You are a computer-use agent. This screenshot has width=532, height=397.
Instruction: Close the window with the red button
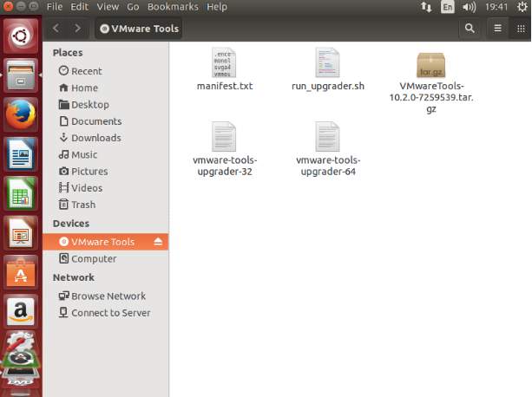(x=8, y=6)
